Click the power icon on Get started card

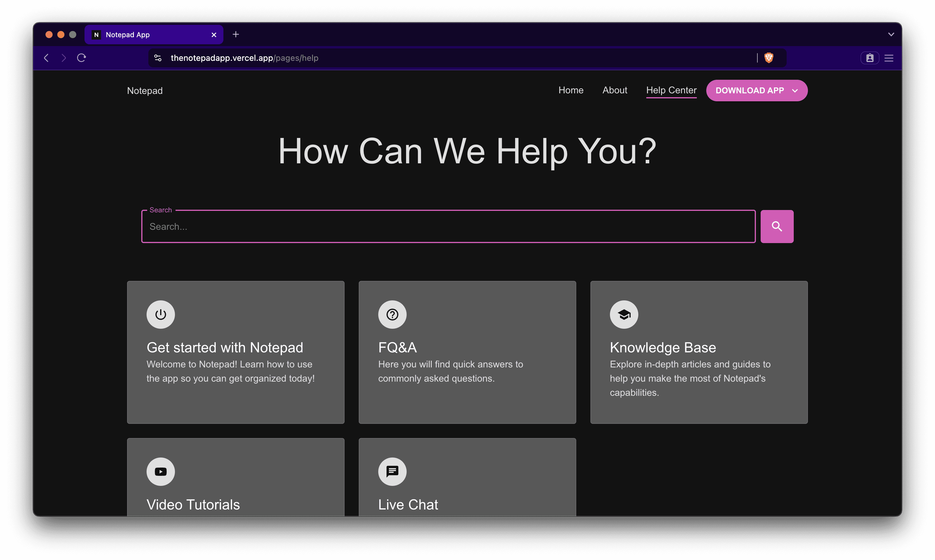(160, 314)
